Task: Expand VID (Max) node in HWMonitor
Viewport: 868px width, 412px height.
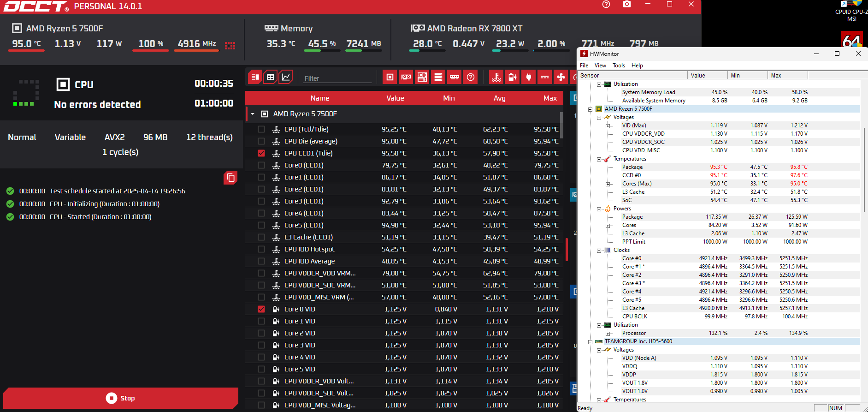Action: pos(608,126)
